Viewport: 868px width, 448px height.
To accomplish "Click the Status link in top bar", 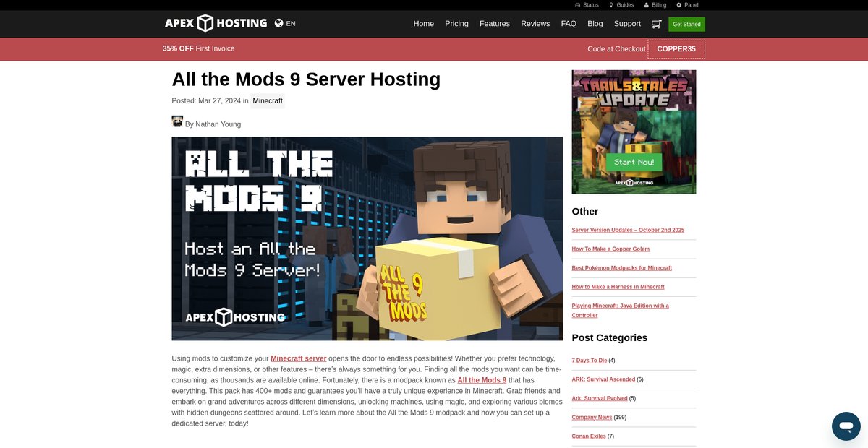I will (587, 5).
